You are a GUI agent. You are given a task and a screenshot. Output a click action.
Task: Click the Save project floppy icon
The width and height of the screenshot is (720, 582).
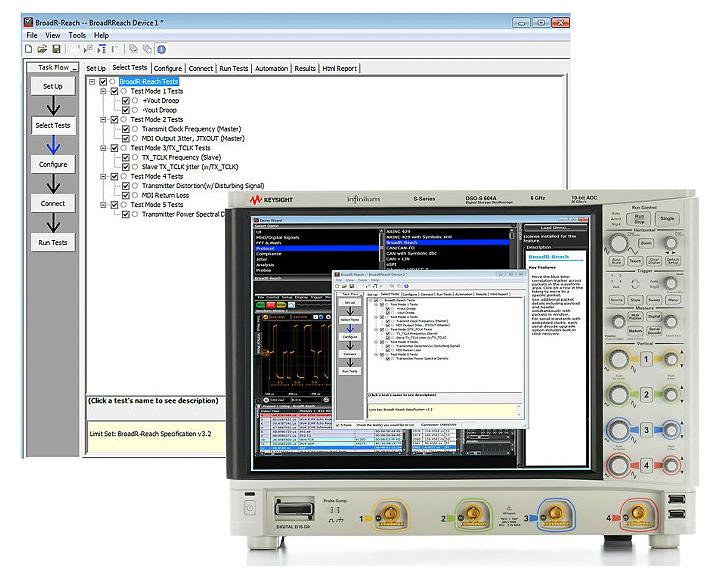56,49
